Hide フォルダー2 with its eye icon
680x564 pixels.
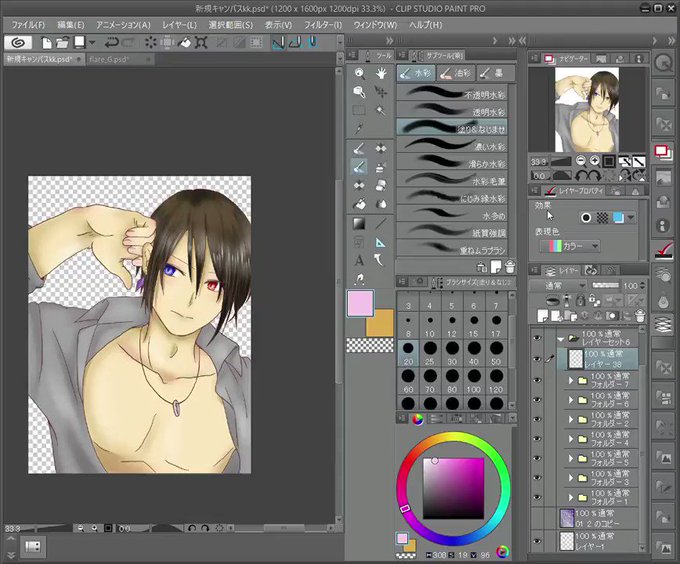(x=537, y=419)
